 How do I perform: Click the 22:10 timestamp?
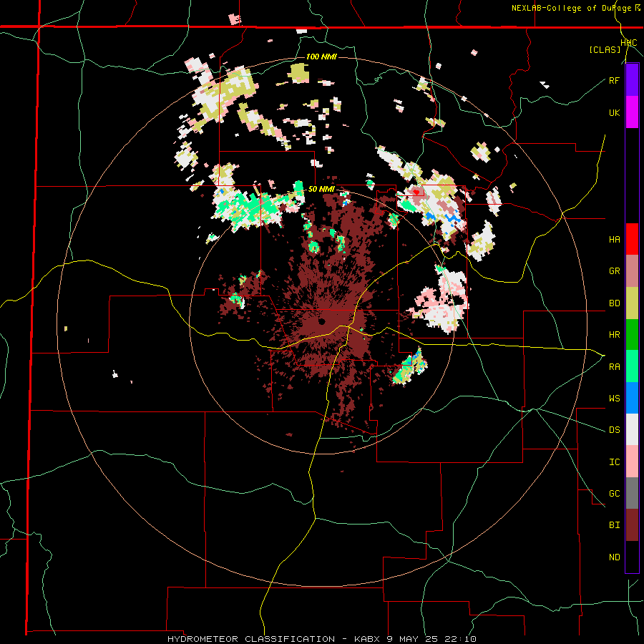pos(462,639)
